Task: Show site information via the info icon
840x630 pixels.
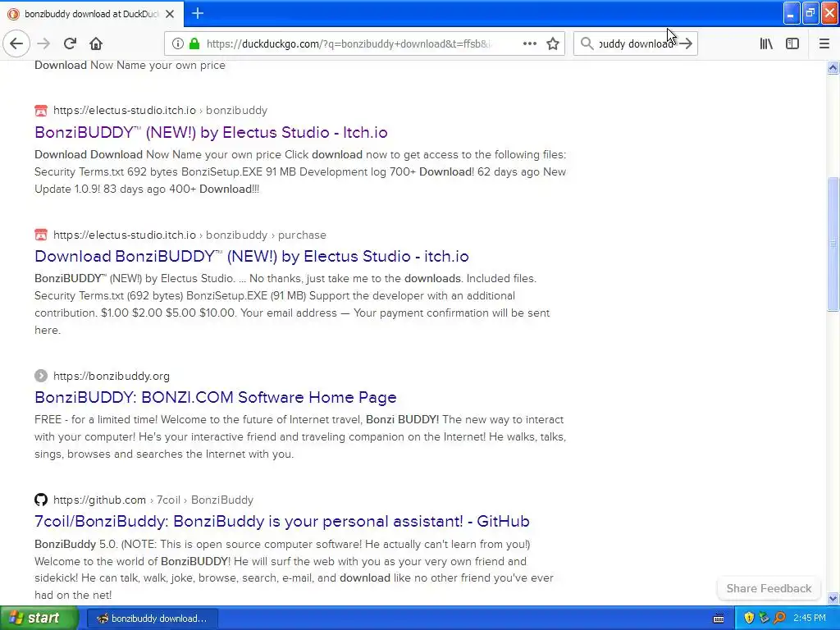Action: [x=177, y=43]
